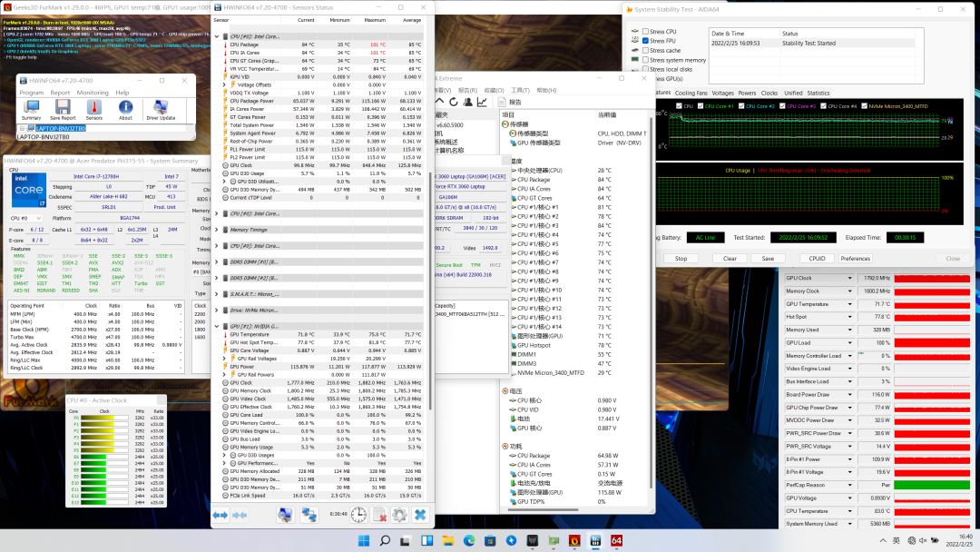Toggle CPU Core #2 graph checkbox
This screenshot has height=552, width=980.
click(741, 106)
